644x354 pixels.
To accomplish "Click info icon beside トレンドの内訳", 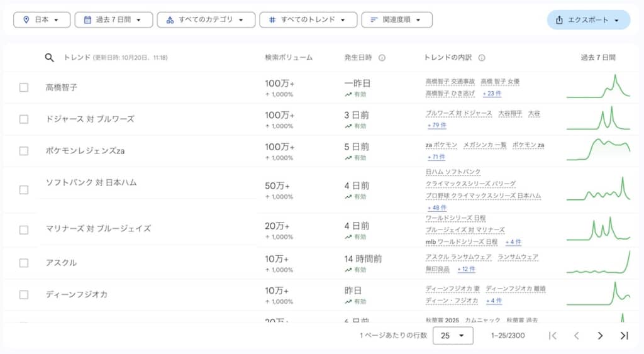I will point(482,58).
